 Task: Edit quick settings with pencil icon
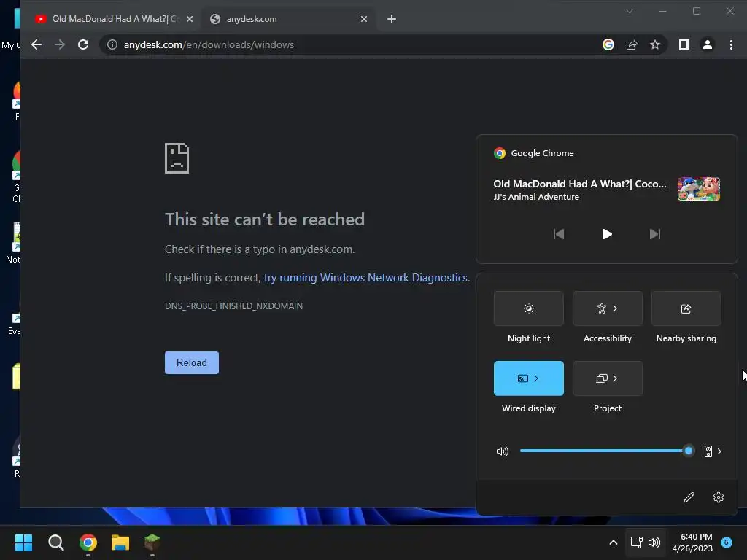(689, 497)
